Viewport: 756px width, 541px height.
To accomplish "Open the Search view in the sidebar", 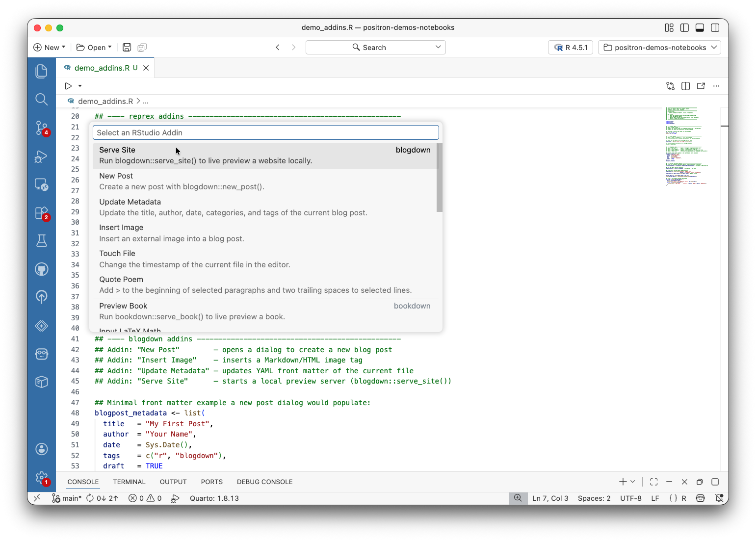I will click(x=42, y=99).
